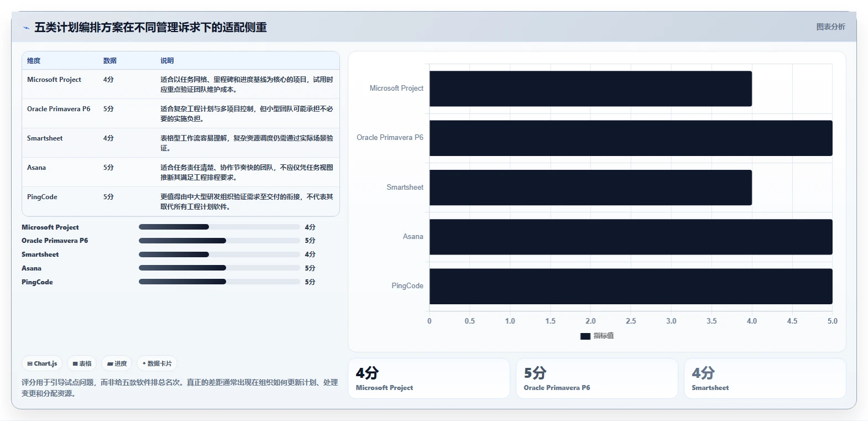The height and width of the screenshot is (421, 868).
Task: Click the Smartsheet chart bar
Action: tap(590, 188)
